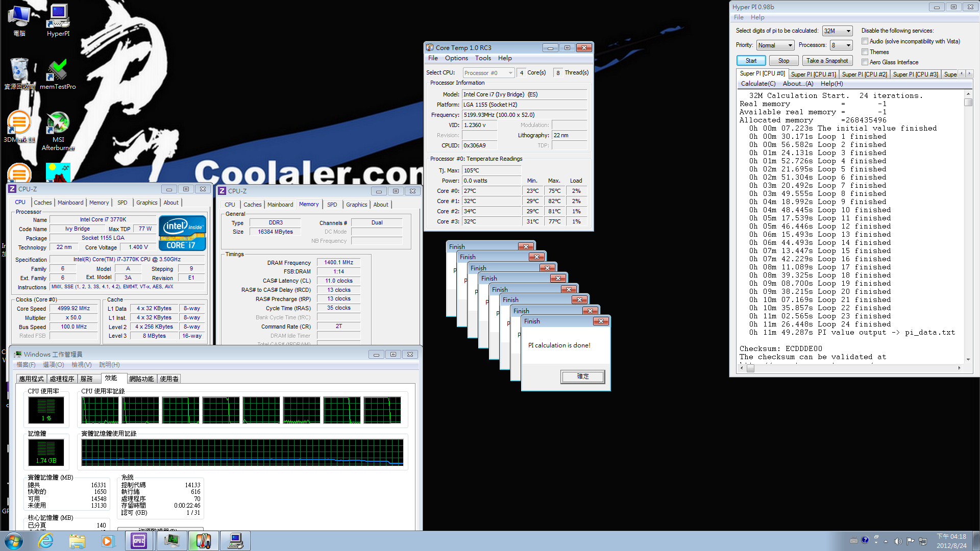Open Internet Explorer from the taskbar
This screenshot has height=551, width=980.
46,541
